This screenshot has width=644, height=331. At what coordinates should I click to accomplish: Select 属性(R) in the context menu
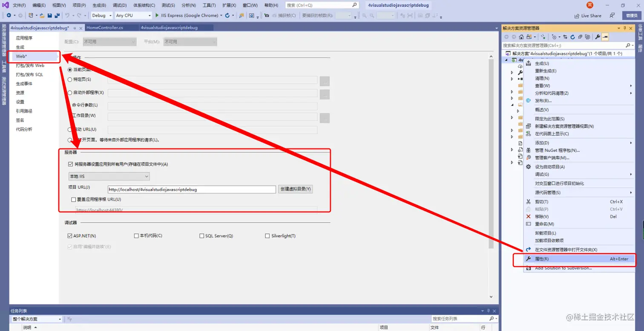(x=579, y=259)
